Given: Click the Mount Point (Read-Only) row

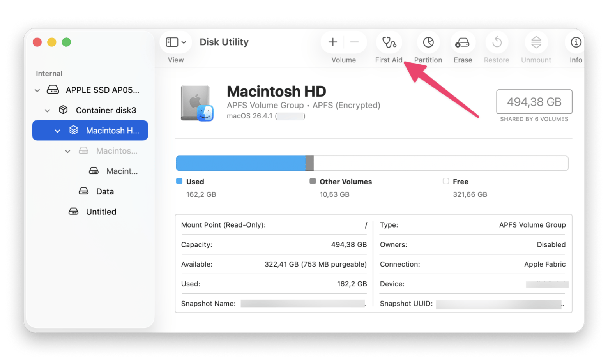Looking at the screenshot, I should click(x=274, y=225).
